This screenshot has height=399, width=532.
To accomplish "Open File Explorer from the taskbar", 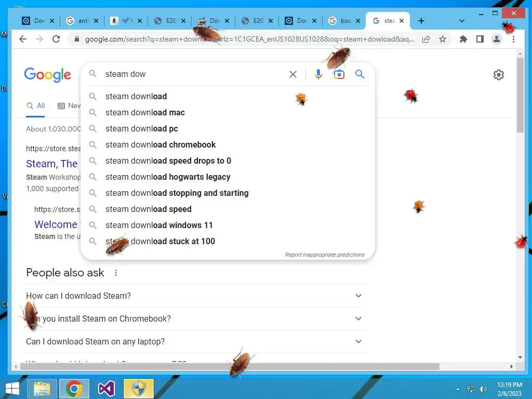I will [x=42, y=389].
